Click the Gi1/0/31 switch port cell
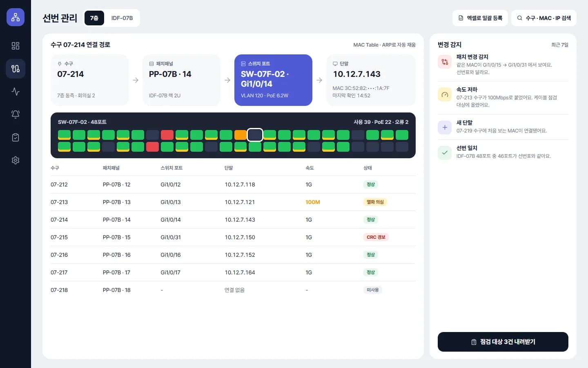The image size is (588, 368). pyautogui.click(x=171, y=237)
